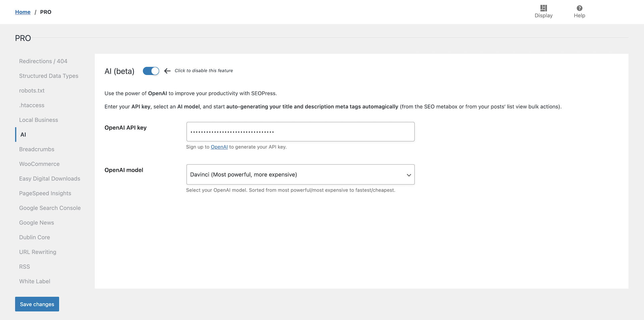Open the Display options icon

[543, 8]
